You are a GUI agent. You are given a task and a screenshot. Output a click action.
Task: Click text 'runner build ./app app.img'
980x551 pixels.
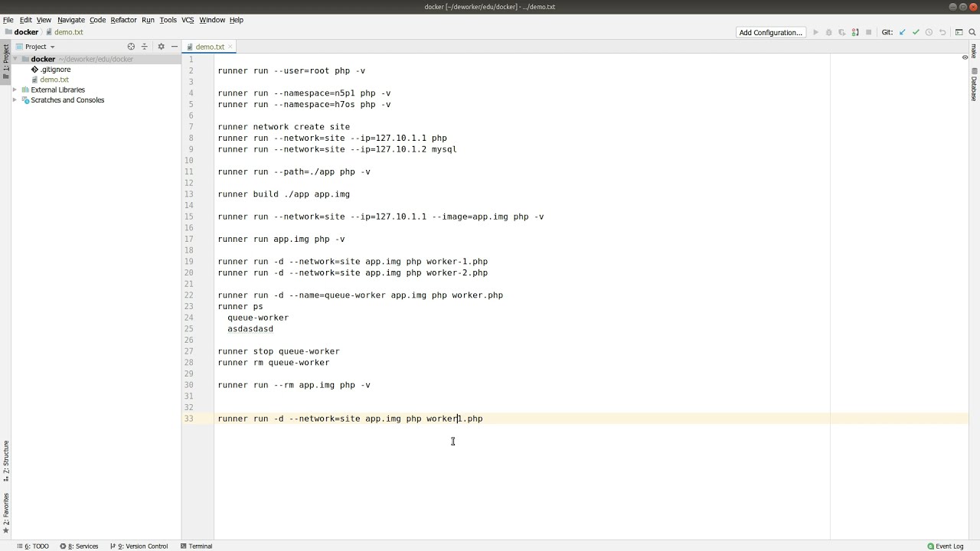coord(283,194)
